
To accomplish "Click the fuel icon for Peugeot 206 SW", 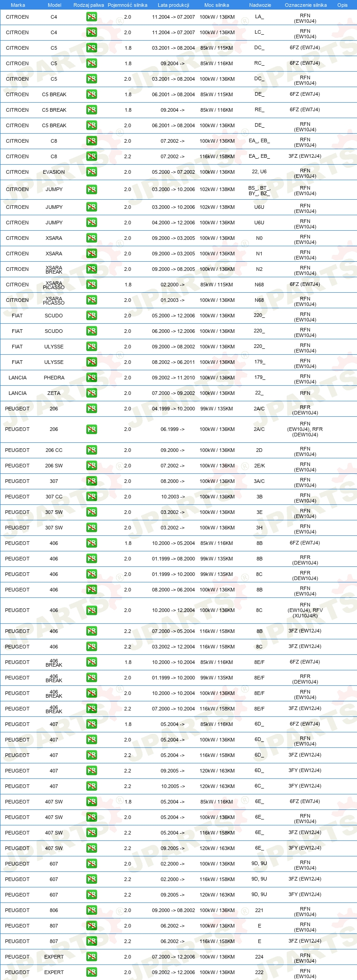I will click(x=91, y=466).
